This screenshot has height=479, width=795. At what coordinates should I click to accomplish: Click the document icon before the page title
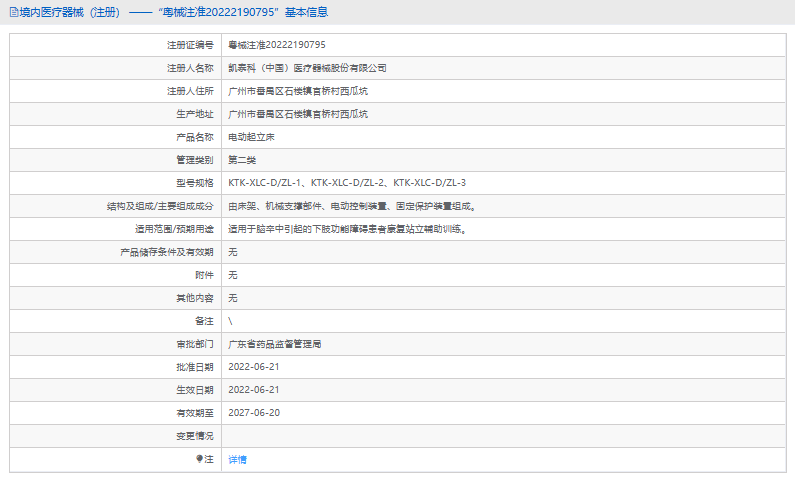[14, 12]
